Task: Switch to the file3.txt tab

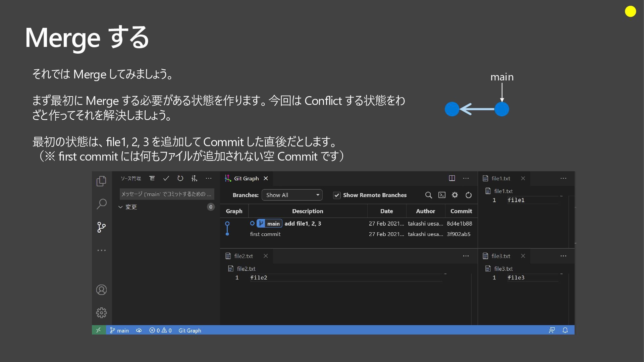Action: [500, 256]
